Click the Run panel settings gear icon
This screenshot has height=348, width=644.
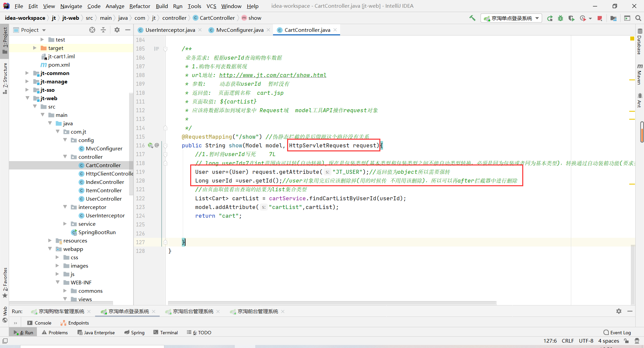pos(619,311)
